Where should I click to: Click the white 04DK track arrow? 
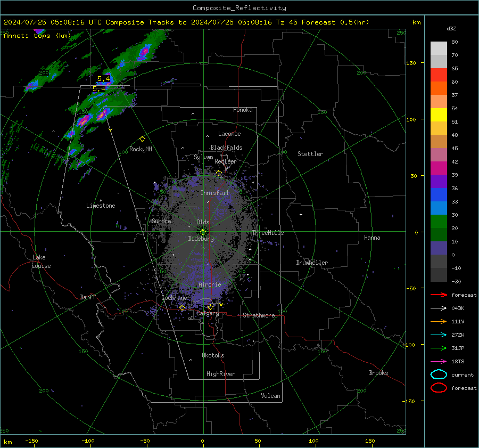click(439, 308)
